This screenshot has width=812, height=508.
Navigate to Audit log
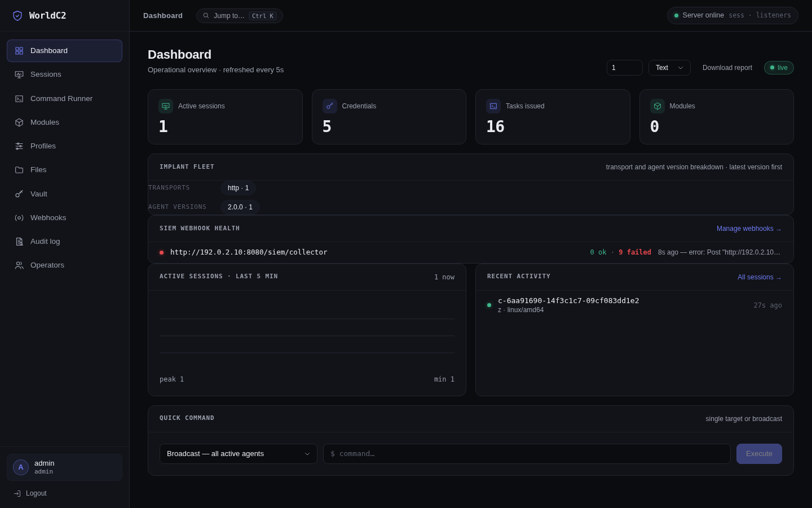[x=64, y=242]
